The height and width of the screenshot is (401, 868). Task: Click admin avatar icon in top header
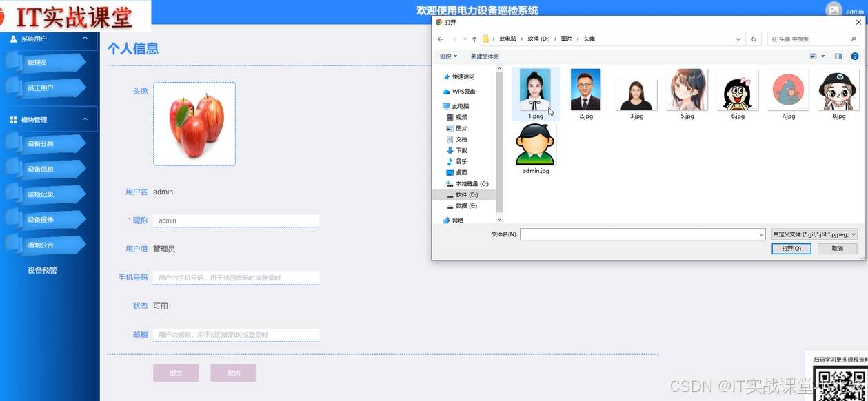834,10
